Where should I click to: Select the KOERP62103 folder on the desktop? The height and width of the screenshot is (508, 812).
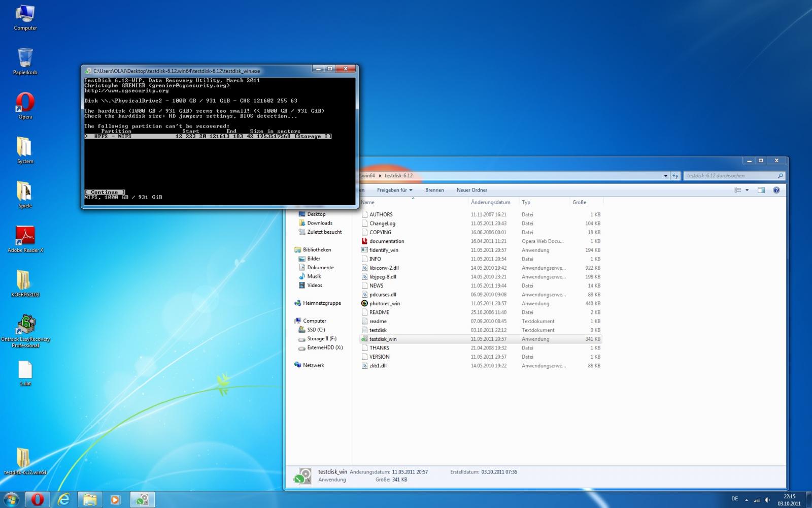[x=25, y=283]
